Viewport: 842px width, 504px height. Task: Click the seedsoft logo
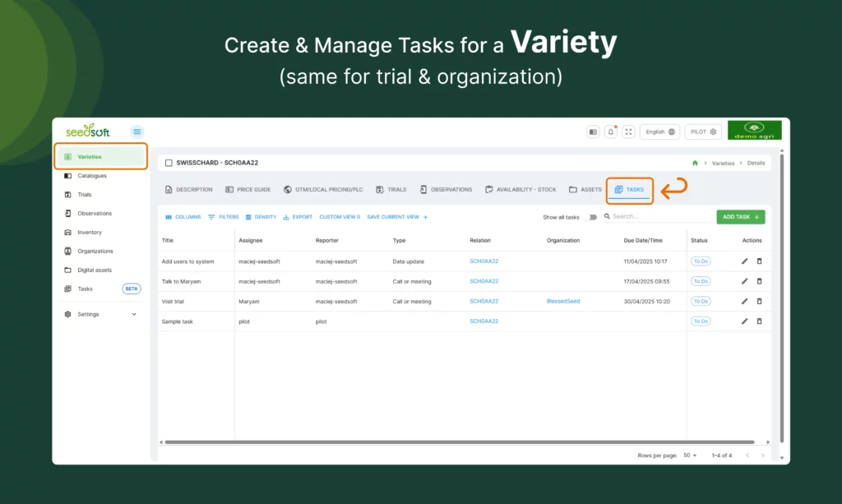point(87,131)
